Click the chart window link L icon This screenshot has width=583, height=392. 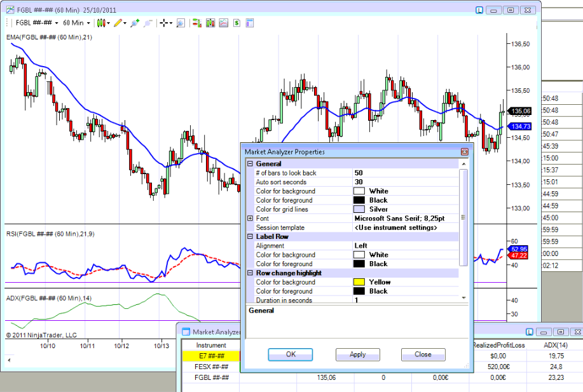tap(479, 10)
